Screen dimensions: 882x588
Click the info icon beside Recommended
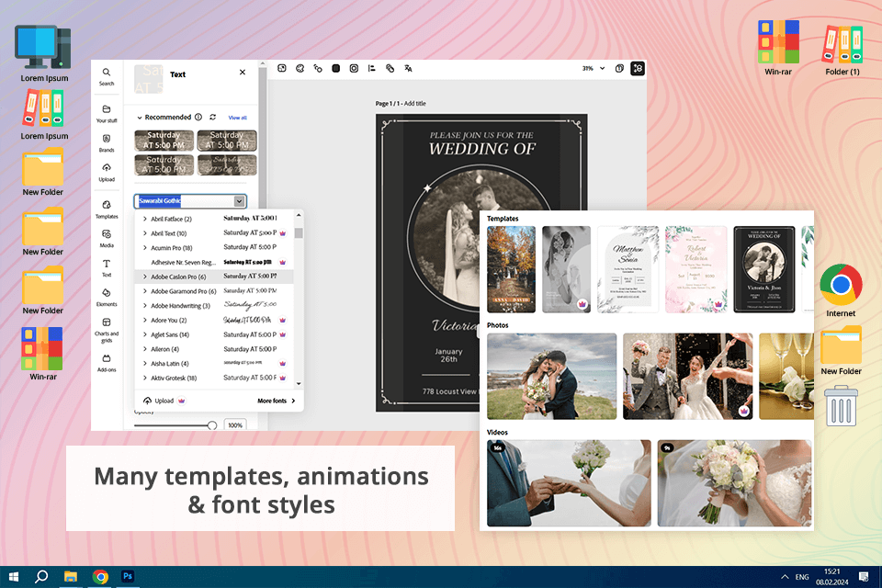tap(198, 117)
